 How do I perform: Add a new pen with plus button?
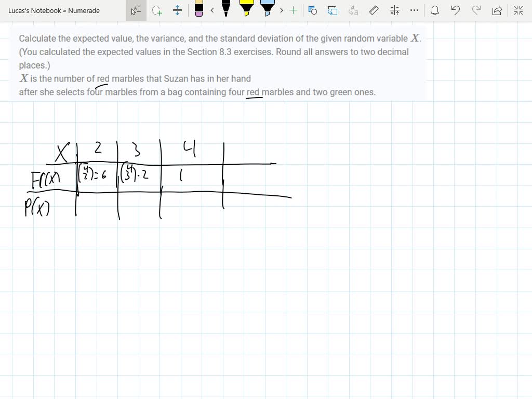292,10
